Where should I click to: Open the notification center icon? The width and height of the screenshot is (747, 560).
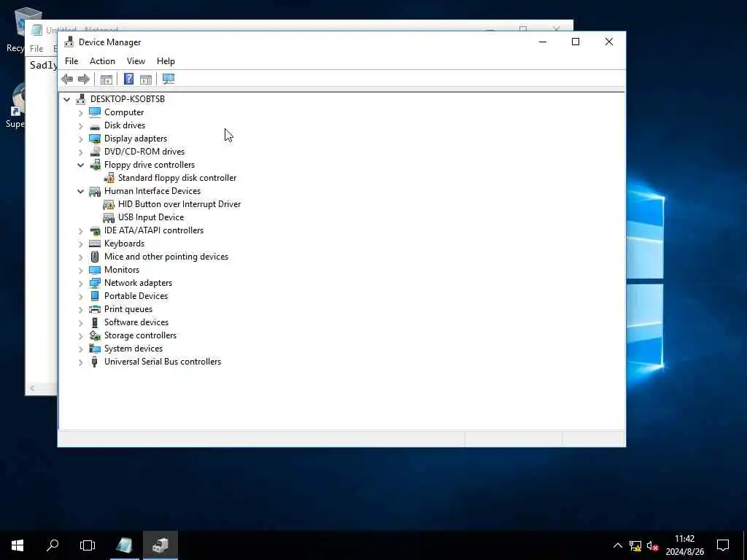(x=723, y=545)
